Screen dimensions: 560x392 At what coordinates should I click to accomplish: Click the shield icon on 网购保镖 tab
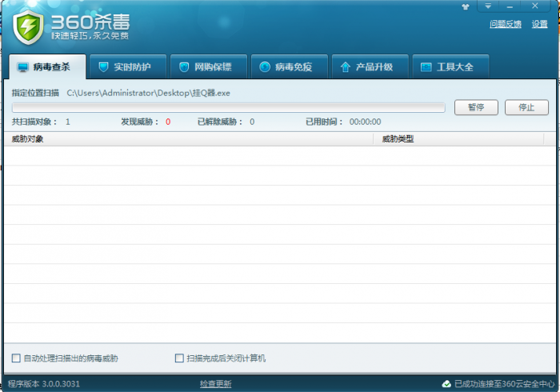184,66
